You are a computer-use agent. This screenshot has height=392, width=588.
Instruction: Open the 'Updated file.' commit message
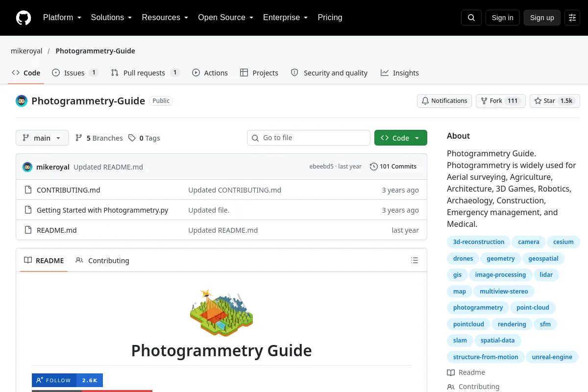click(209, 210)
